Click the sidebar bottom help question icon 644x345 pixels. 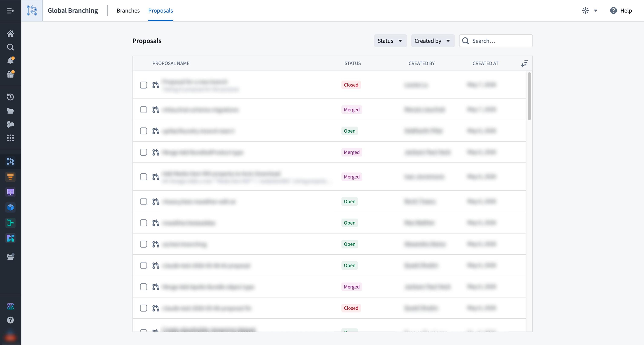tap(10, 320)
